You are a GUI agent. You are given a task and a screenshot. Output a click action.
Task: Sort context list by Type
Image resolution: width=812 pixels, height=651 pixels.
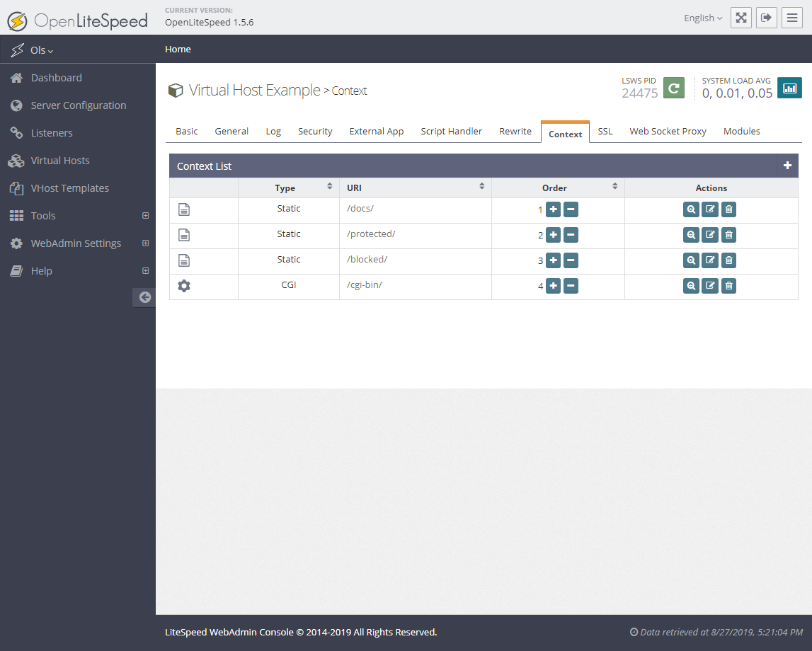289,188
